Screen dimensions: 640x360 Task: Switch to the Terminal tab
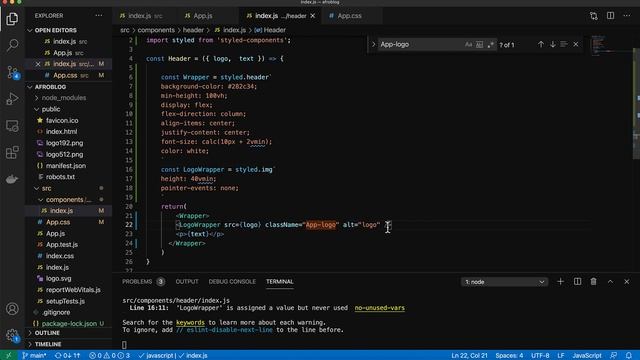(280, 282)
